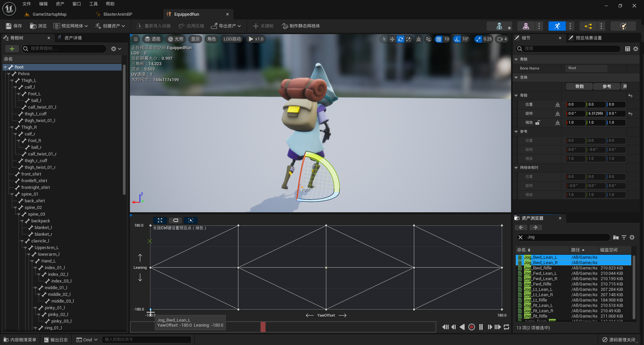Open the Help menu

click(x=110, y=4)
